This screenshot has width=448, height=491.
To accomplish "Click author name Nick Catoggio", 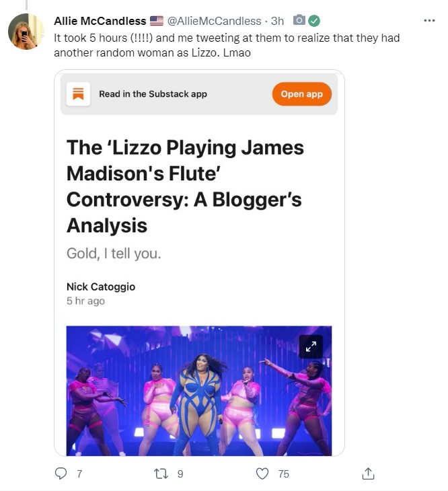I will 101,287.
